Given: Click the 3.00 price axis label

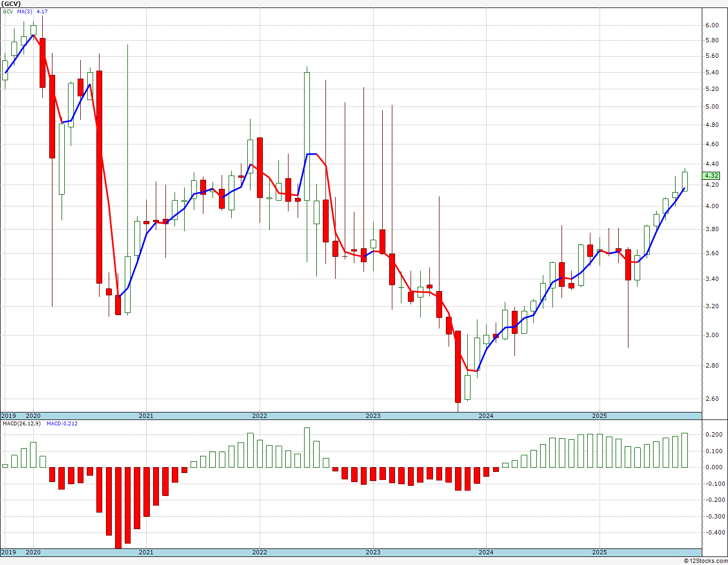Looking at the screenshot, I should pyautogui.click(x=711, y=335).
